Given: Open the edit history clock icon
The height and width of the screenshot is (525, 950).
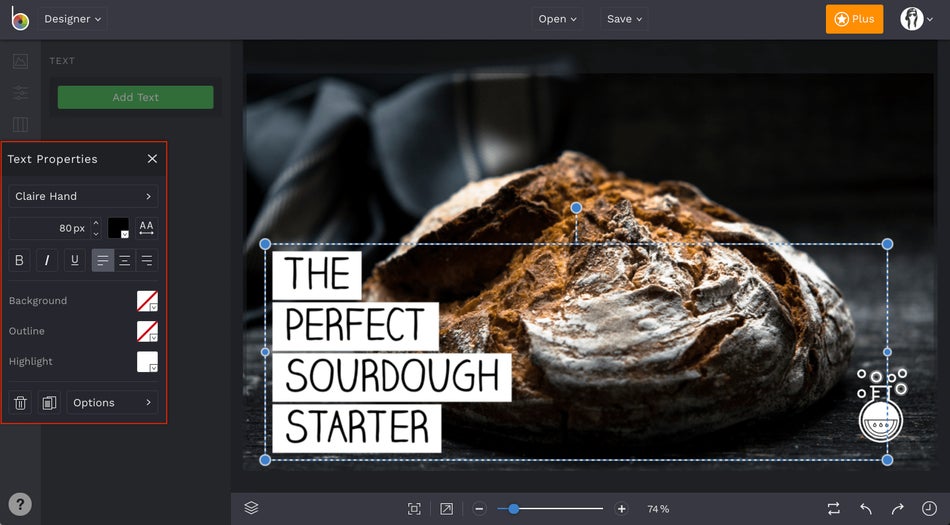Looking at the screenshot, I should [x=929, y=508].
